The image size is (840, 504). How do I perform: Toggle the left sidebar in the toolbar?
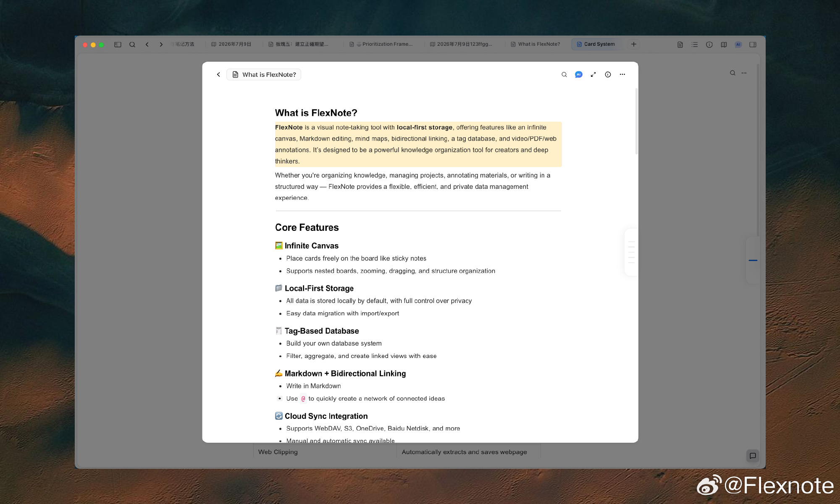pyautogui.click(x=118, y=44)
